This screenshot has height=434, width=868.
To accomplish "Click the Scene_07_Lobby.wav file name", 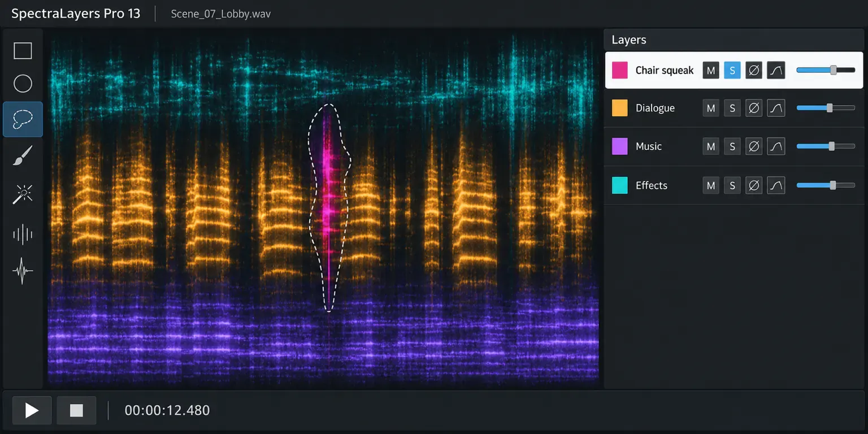I will [x=221, y=14].
